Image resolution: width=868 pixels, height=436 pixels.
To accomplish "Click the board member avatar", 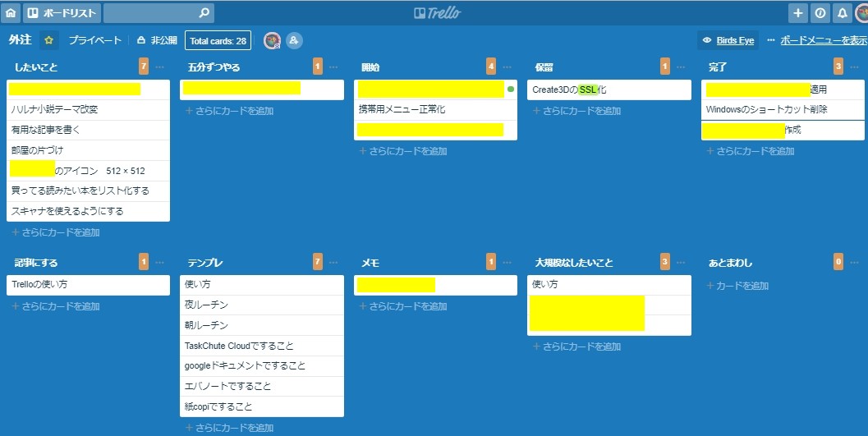I will point(272,40).
